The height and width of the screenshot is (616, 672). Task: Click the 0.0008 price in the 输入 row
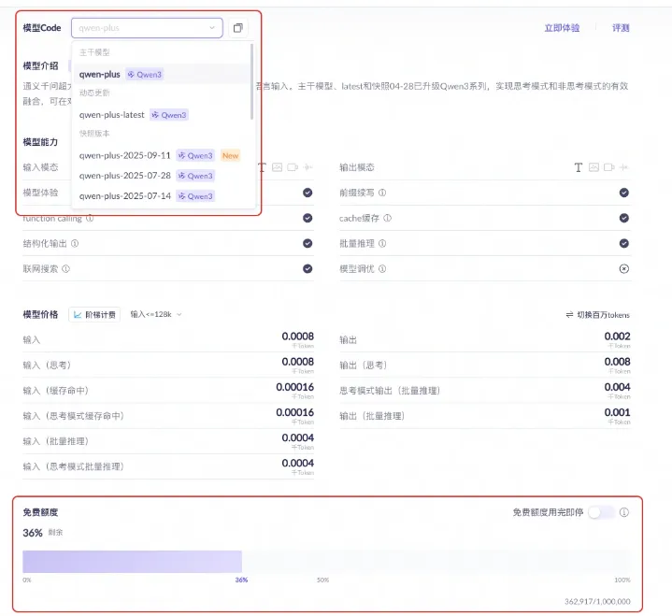click(297, 337)
